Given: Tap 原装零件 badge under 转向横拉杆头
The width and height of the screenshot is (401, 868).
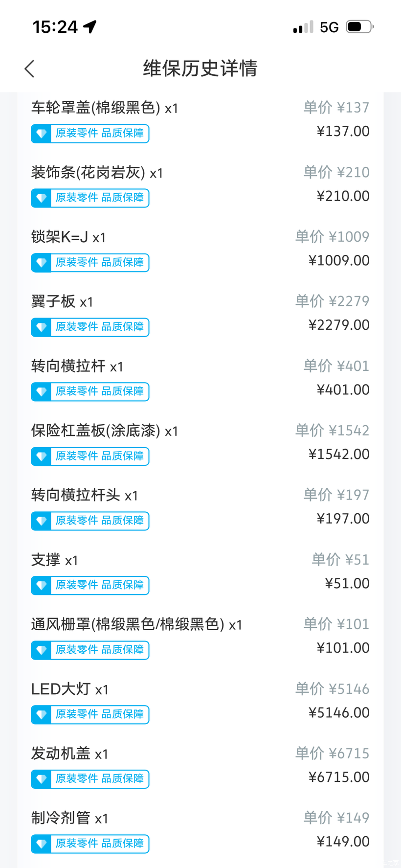Looking at the screenshot, I should click(99, 521).
